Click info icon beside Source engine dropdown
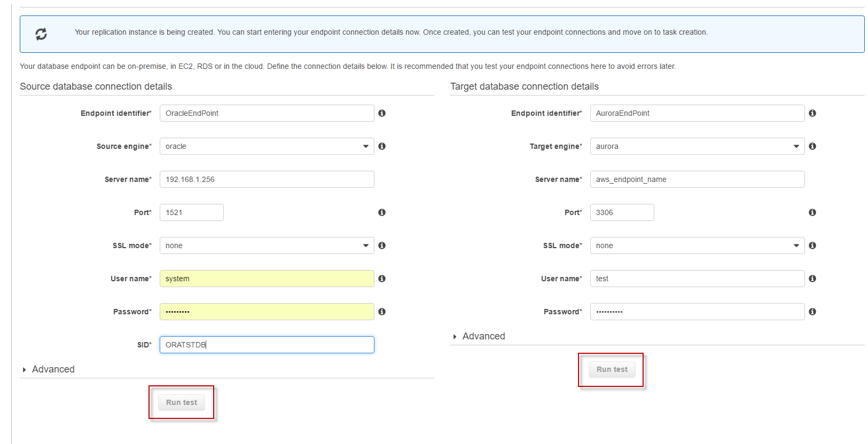Screen dimensions: 868x444 pyautogui.click(x=382, y=146)
